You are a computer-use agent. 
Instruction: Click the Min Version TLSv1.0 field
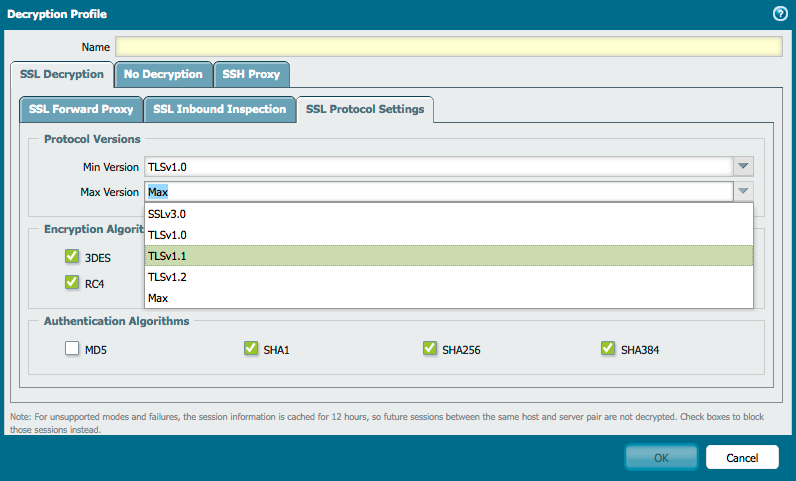439,167
